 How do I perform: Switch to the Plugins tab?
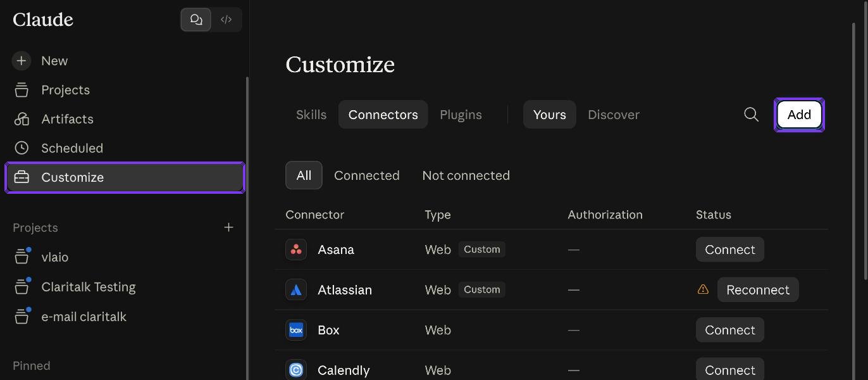tap(461, 115)
